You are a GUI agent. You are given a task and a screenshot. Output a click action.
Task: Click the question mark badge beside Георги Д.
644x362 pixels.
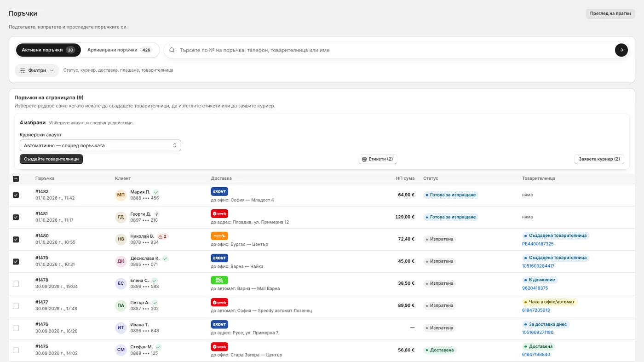pyautogui.click(x=156, y=214)
